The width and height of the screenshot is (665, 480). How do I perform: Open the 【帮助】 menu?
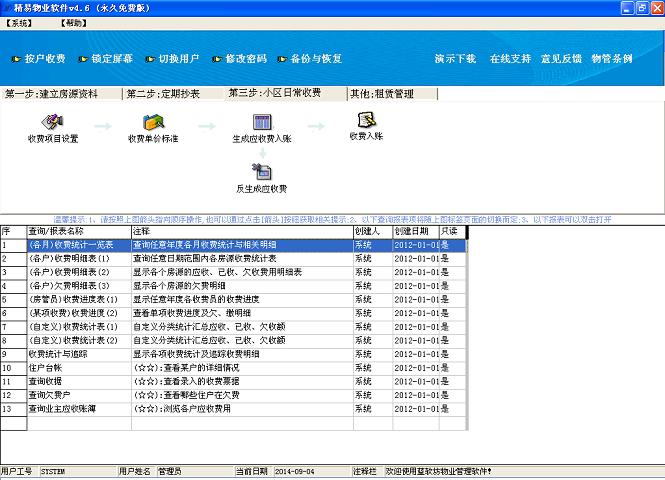[73, 23]
